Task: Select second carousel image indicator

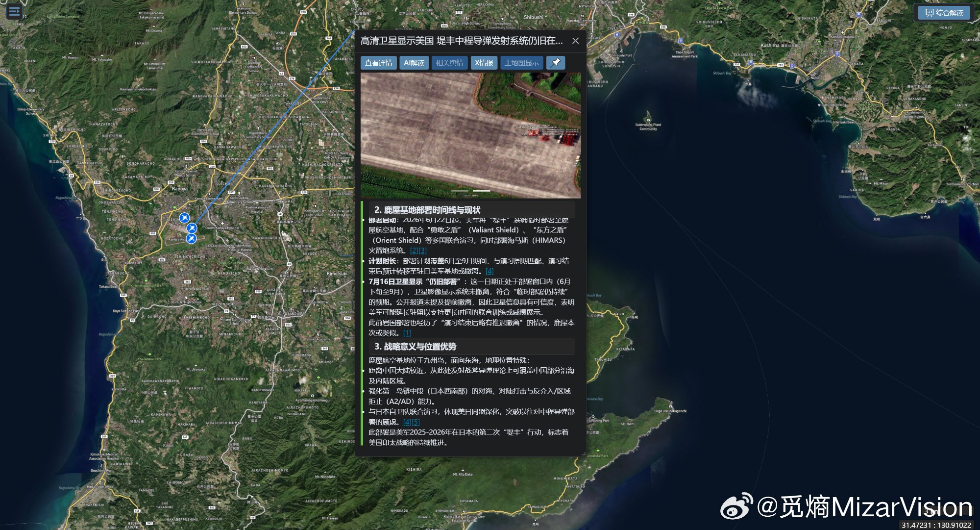Action: point(481,191)
